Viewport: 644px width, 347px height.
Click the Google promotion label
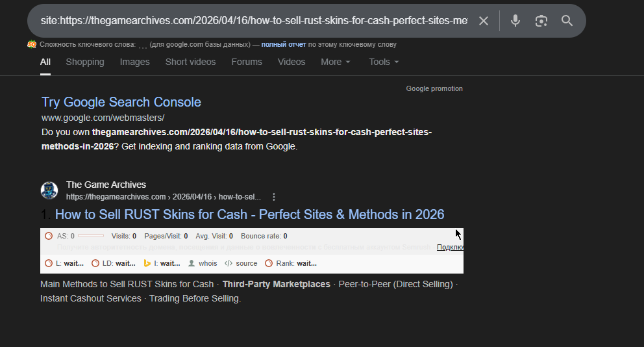click(x=434, y=89)
